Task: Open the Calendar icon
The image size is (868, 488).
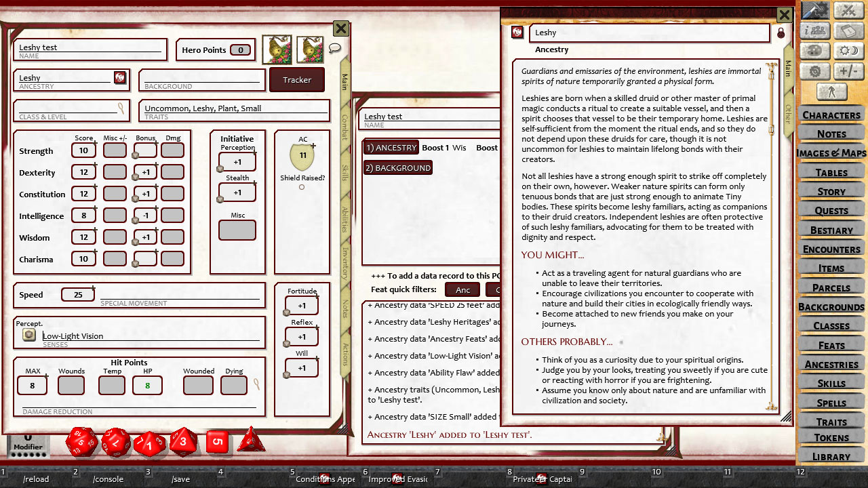Action: tap(848, 30)
